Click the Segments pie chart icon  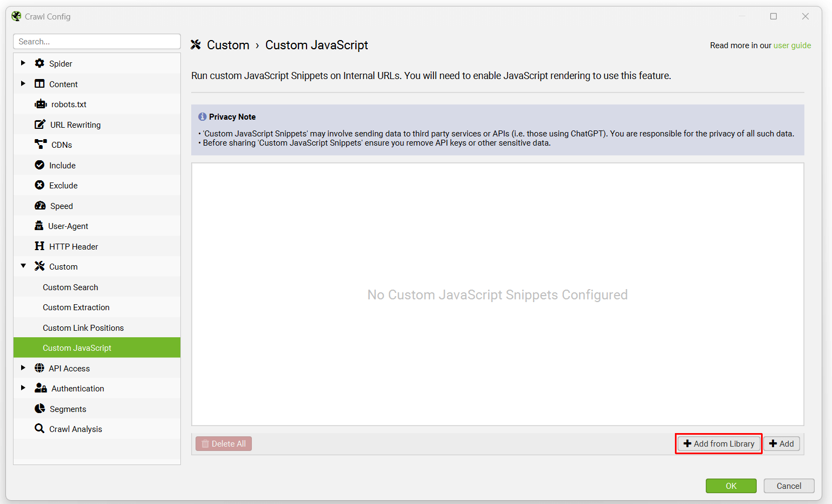40,409
